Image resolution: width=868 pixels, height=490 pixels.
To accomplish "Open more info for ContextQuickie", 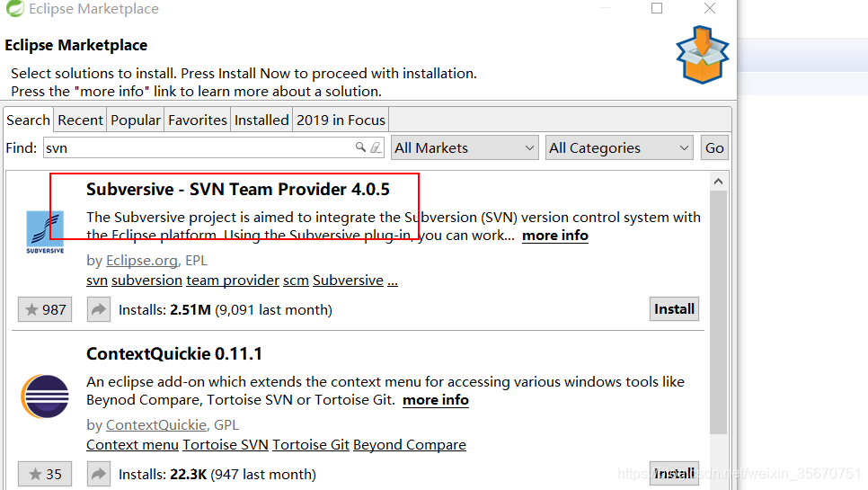I will [x=436, y=400].
